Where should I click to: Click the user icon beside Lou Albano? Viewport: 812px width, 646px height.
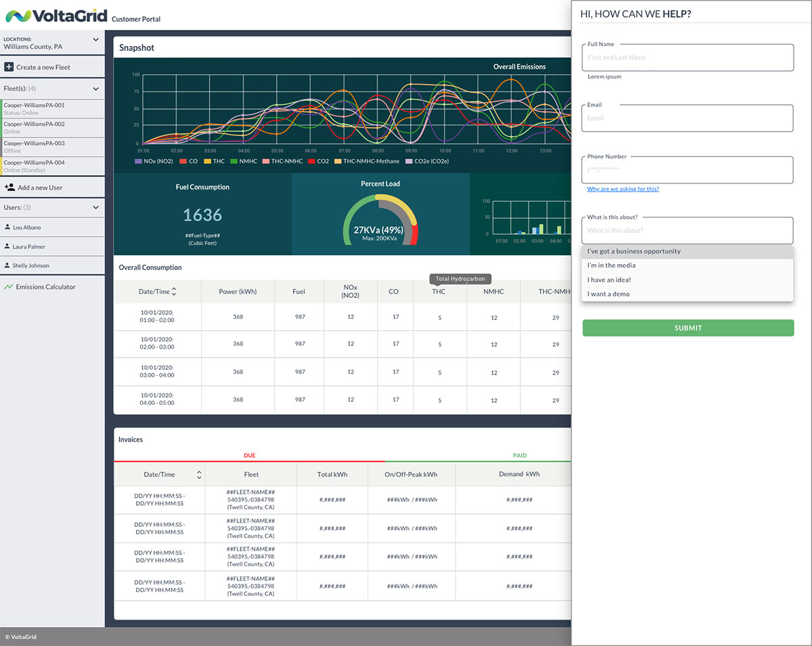point(7,228)
